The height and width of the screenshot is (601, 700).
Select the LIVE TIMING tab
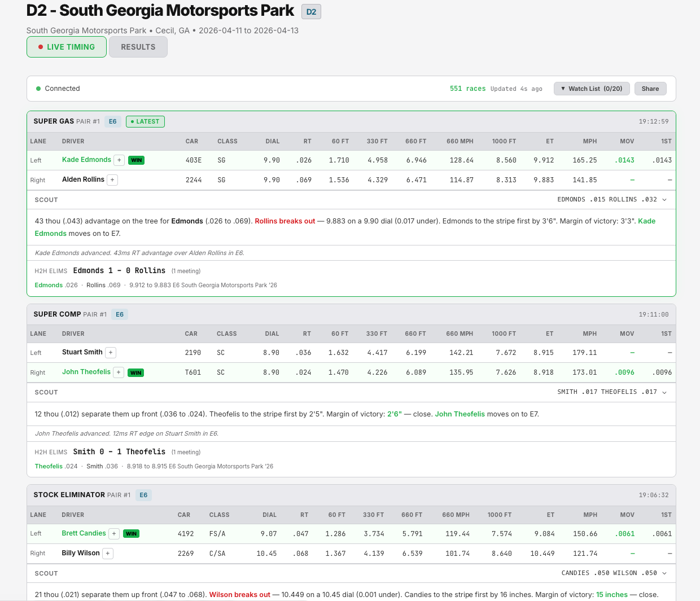(x=66, y=47)
